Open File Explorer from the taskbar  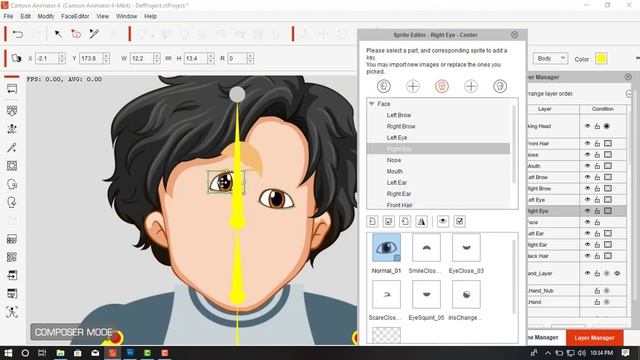click(x=60, y=353)
